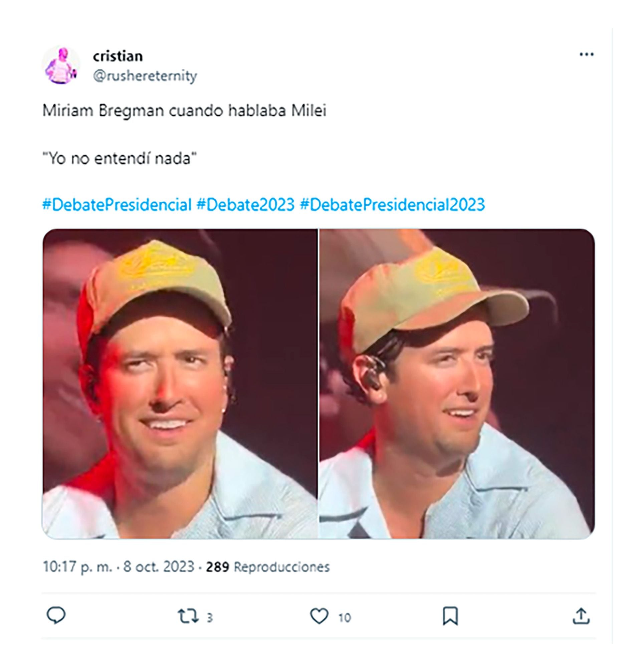Click cristian's profile avatar
The height and width of the screenshot is (672, 641).
point(61,65)
